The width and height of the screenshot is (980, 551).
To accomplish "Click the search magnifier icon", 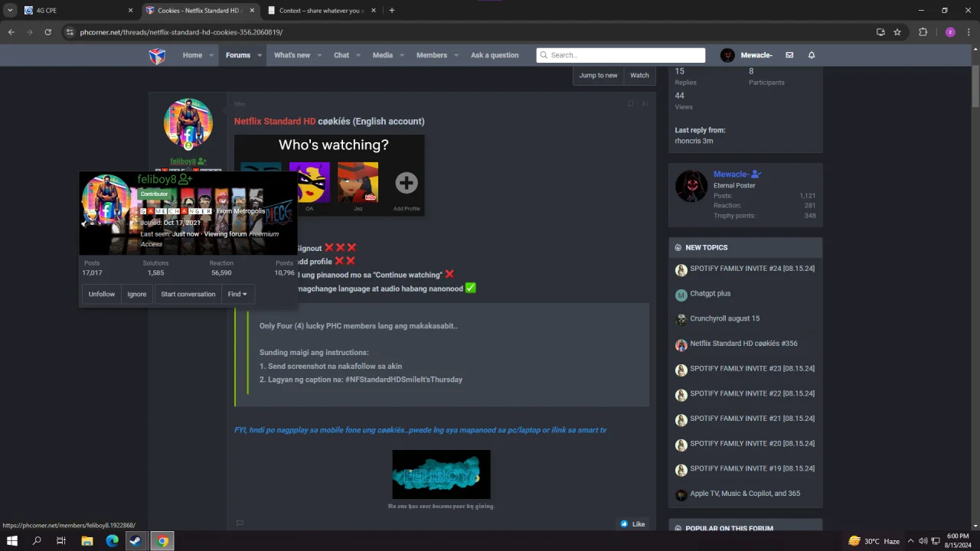I will point(544,55).
